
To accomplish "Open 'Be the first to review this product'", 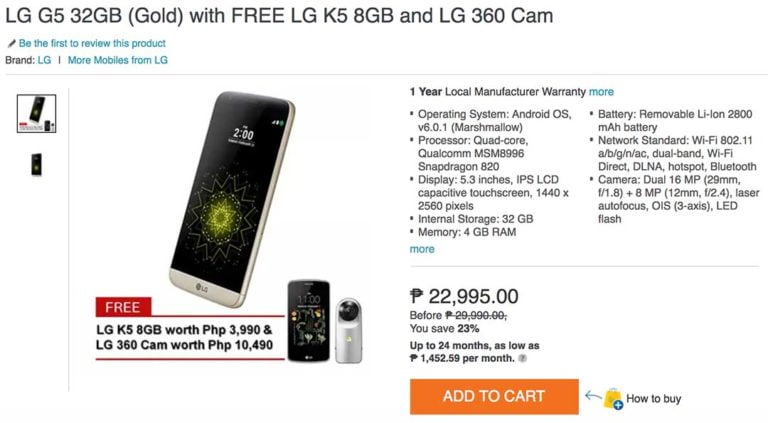I will pyautogui.click(x=92, y=44).
